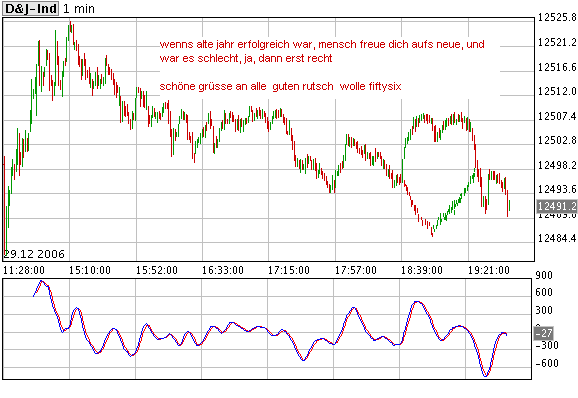
Task: Click the 15:52:00 time label
Action: (x=157, y=270)
